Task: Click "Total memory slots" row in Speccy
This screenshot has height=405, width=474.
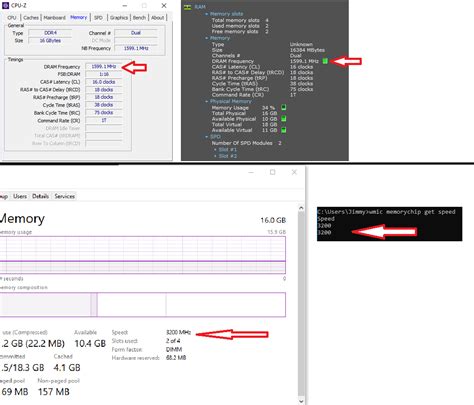Action: click(x=240, y=20)
